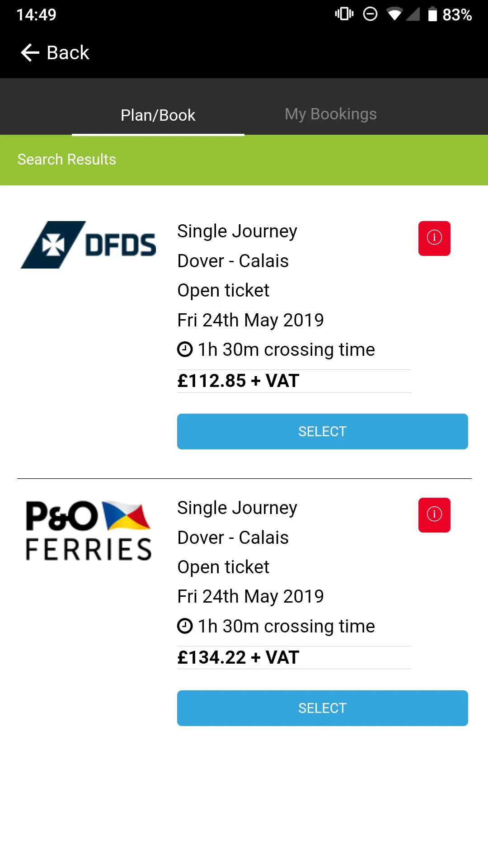This screenshot has width=488, height=868.
Task: Tap the Back arrow icon
Action: (x=30, y=53)
